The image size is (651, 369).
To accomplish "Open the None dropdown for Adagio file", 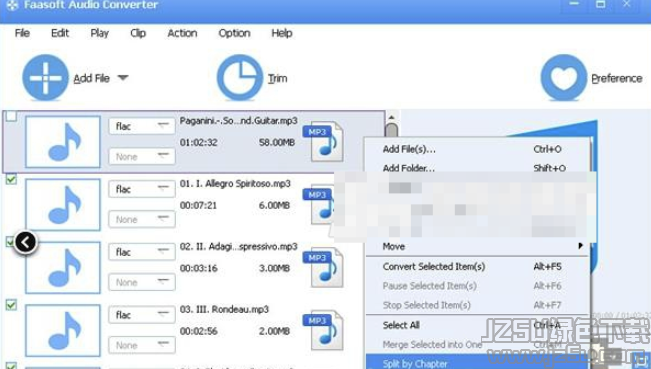I will coord(142,282).
